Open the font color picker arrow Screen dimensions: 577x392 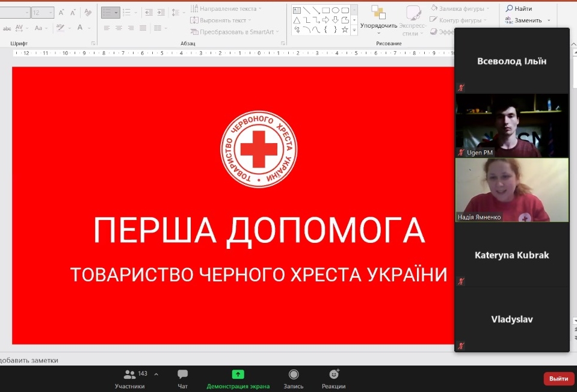[90, 28]
